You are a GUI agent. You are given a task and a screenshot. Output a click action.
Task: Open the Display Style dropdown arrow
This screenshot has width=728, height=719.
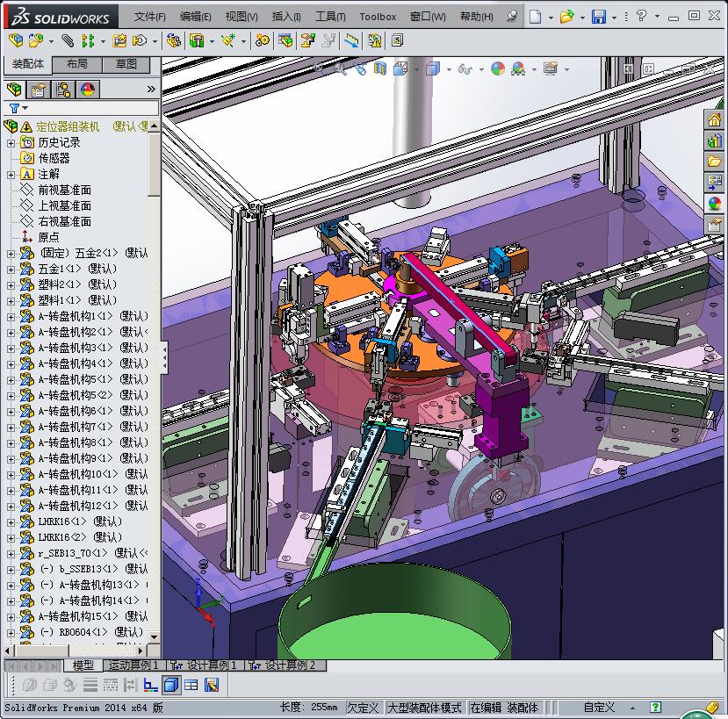tap(449, 69)
